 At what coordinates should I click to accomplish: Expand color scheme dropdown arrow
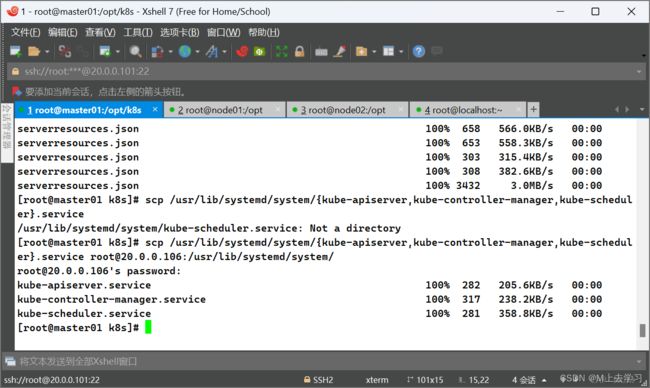[x=170, y=52]
